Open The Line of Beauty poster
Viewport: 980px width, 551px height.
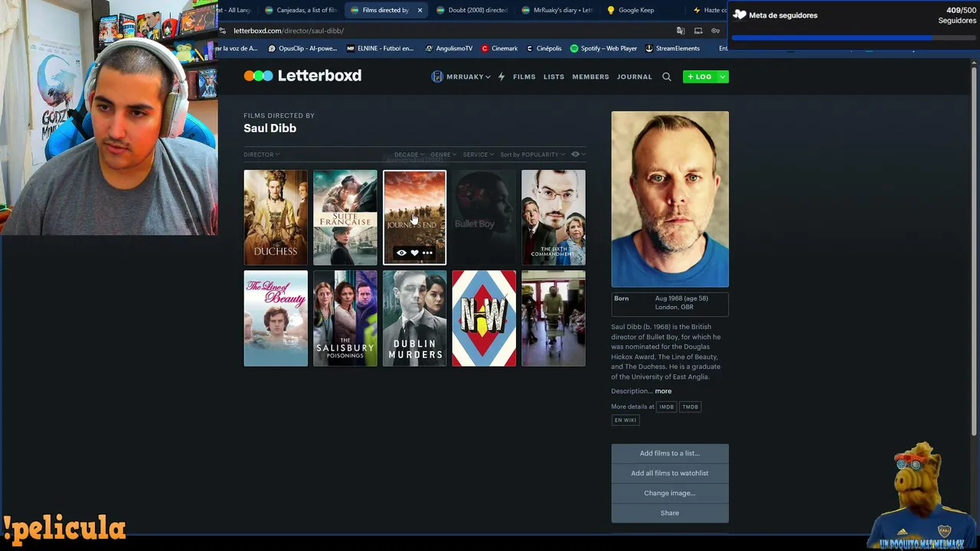[x=276, y=318]
